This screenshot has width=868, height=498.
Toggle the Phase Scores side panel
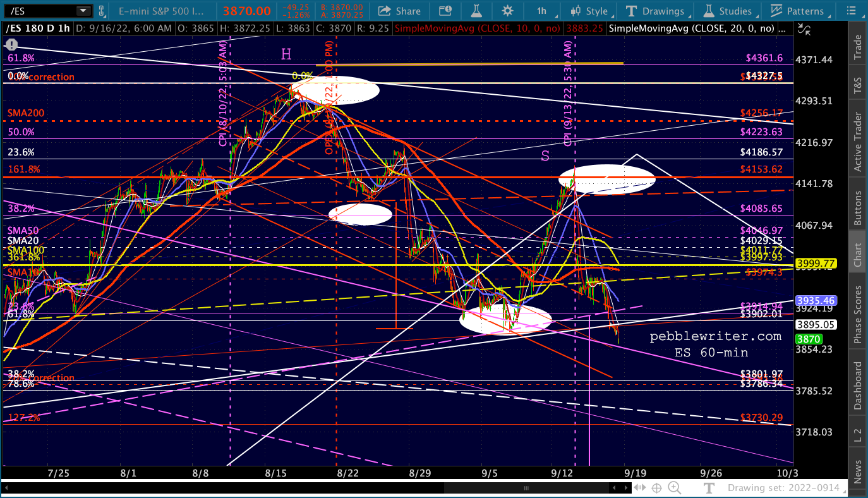pyautogui.click(x=857, y=315)
